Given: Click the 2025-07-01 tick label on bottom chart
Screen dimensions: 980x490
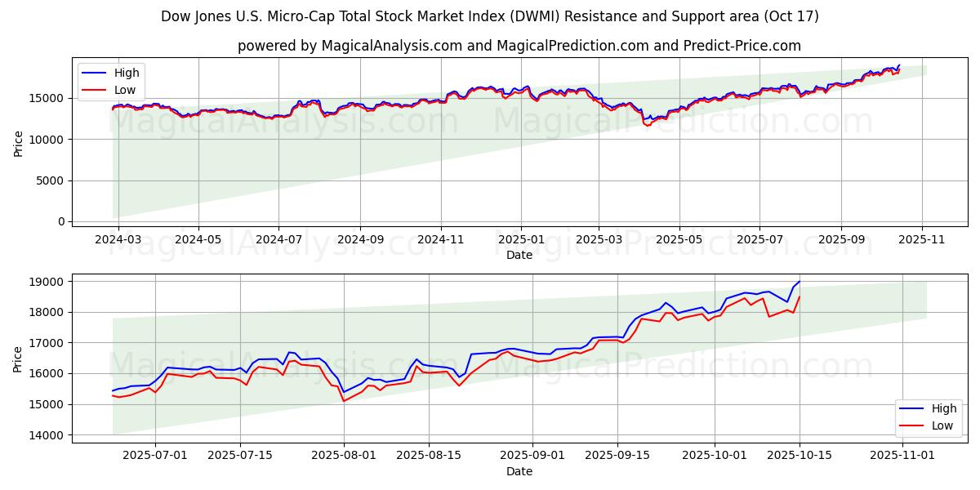Looking at the screenshot, I should 155,455.
